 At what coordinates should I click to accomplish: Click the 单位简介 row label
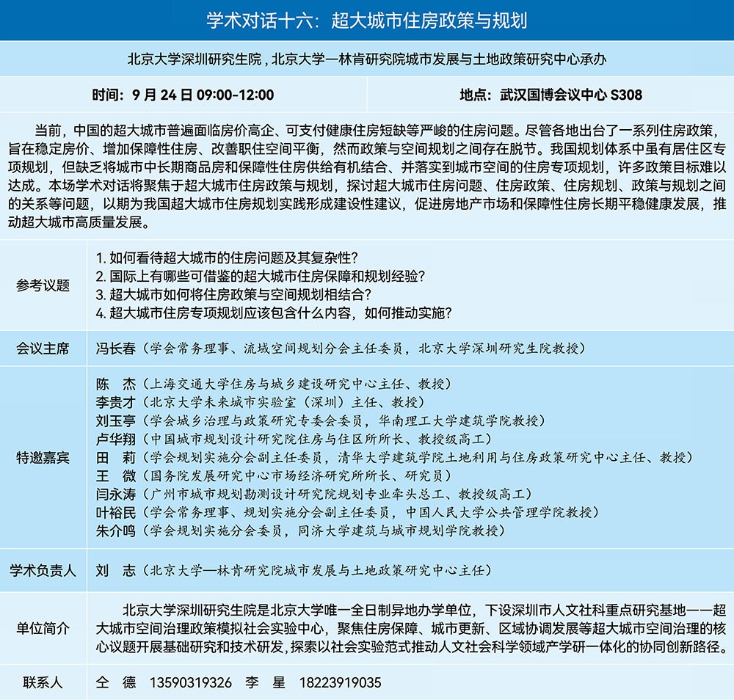click(x=43, y=628)
